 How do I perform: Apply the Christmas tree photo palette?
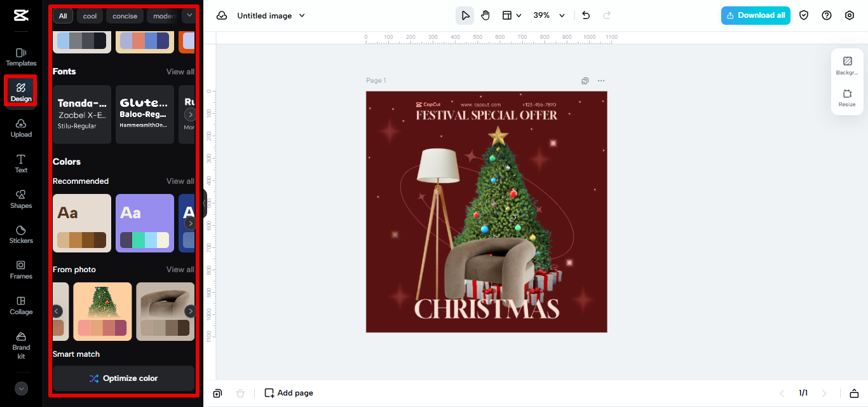click(102, 312)
